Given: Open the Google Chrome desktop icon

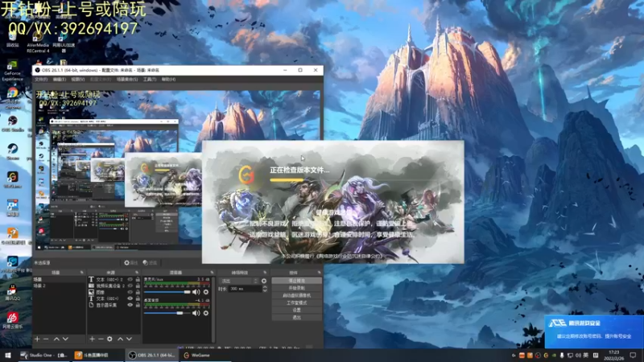Looking at the screenshot, I should (13, 97).
